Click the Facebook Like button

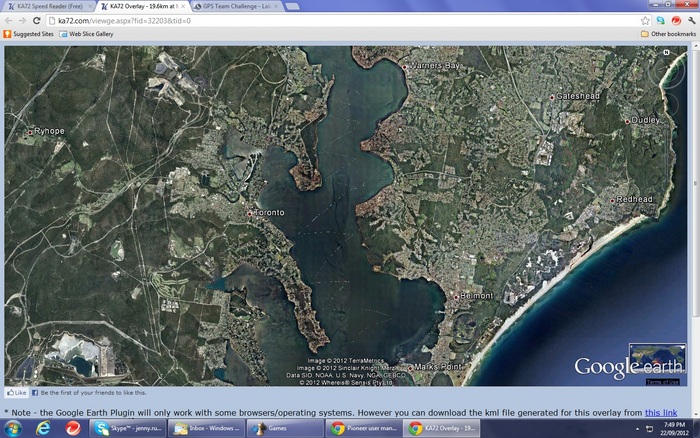pos(16,393)
